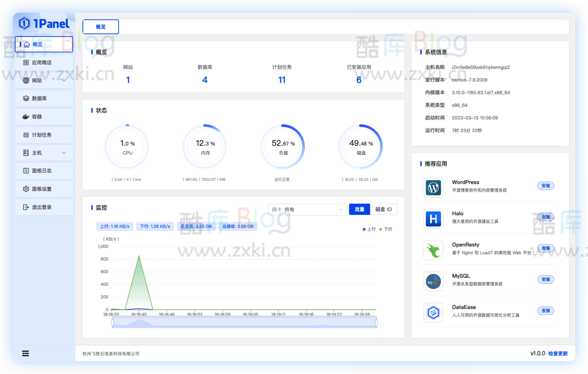Click the MySQL app icon
Image resolution: width=588 pixels, height=374 pixels.
click(x=433, y=282)
